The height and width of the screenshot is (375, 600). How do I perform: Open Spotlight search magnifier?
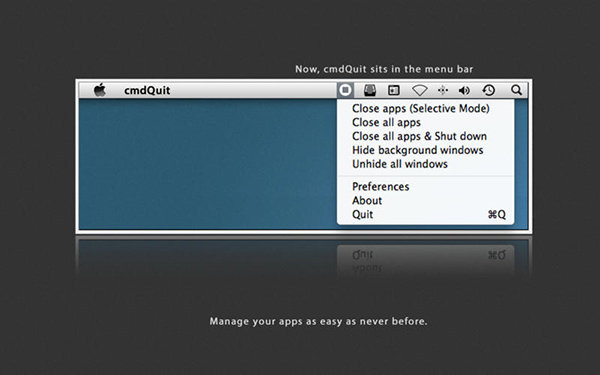point(516,90)
